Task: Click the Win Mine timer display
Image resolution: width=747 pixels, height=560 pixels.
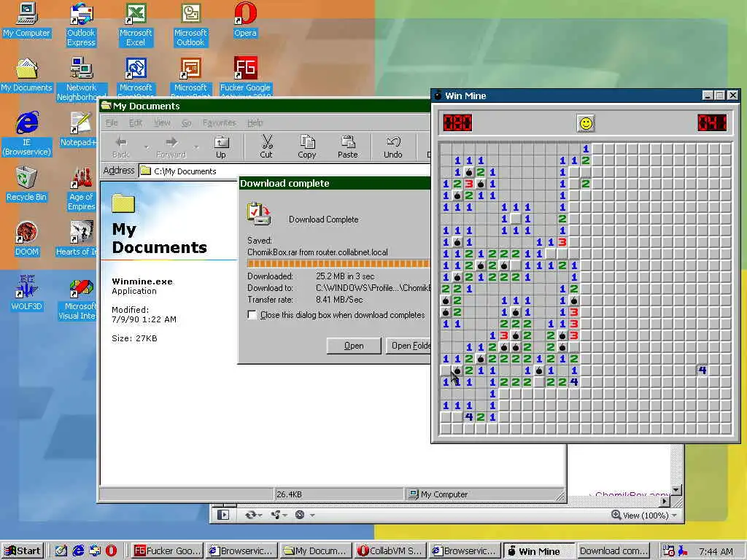Action: coord(712,122)
